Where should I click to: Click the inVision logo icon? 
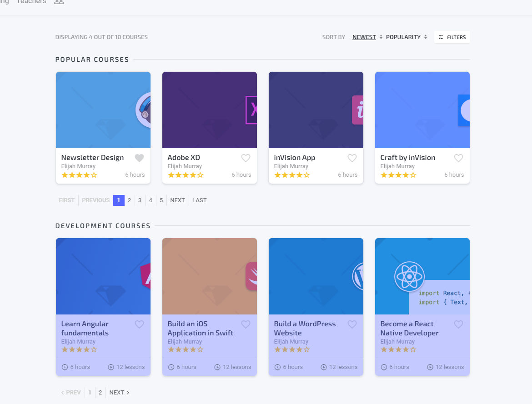point(357,110)
